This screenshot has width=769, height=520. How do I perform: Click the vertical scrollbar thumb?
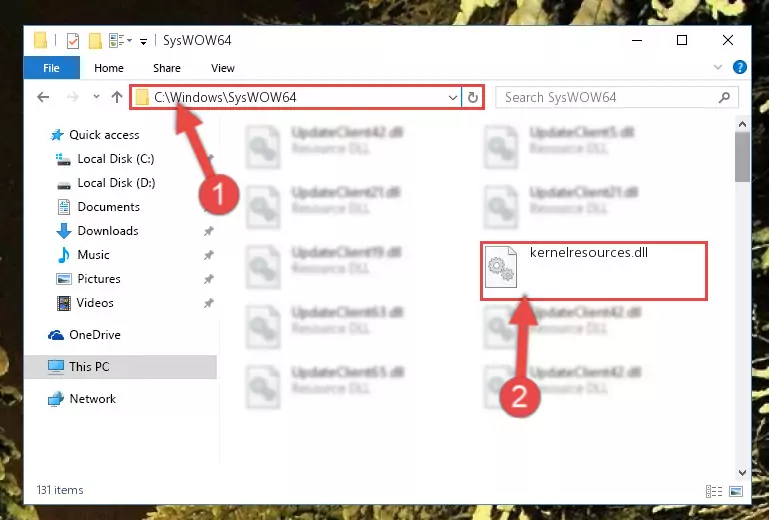click(742, 157)
